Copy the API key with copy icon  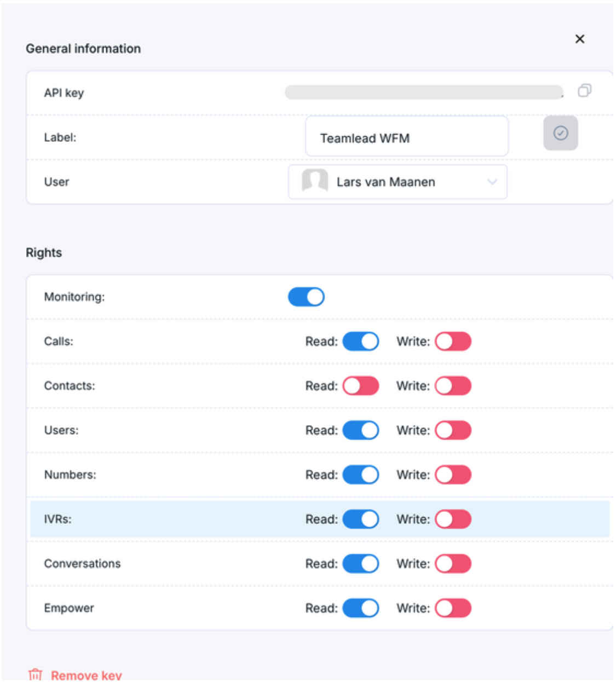pos(584,90)
